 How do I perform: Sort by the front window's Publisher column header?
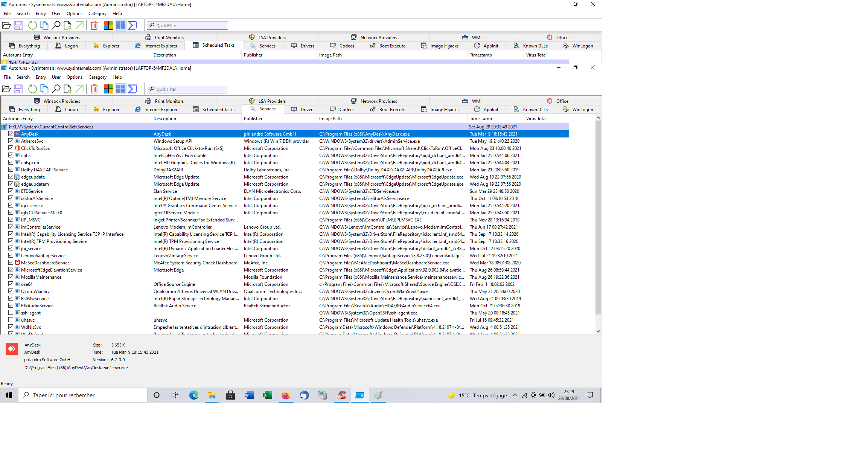pyautogui.click(x=279, y=119)
